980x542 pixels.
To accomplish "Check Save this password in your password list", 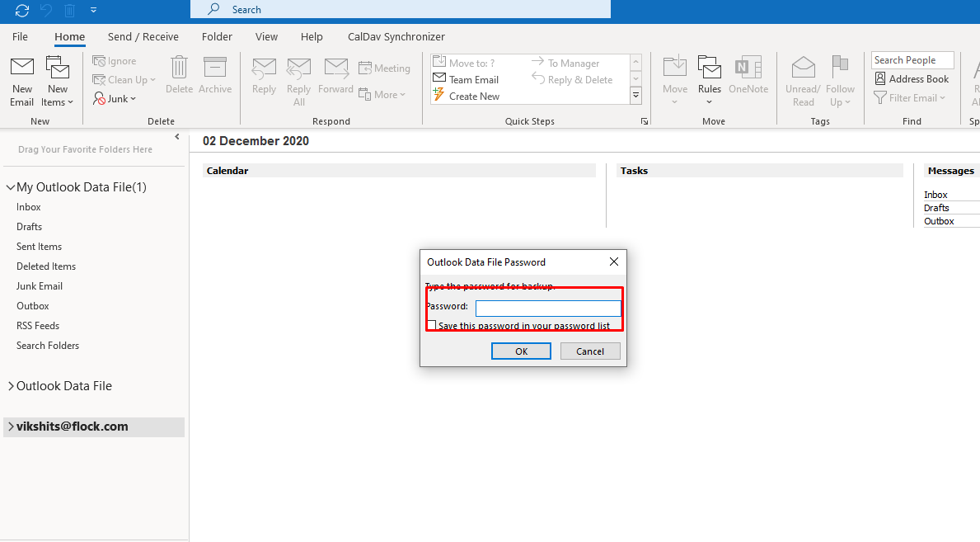I will pos(431,326).
